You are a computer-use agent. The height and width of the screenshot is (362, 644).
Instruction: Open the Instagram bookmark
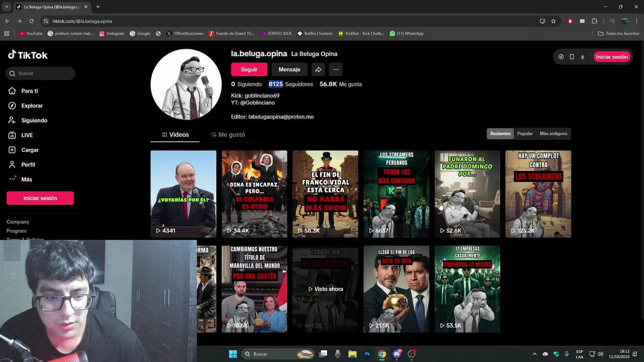[112, 34]
